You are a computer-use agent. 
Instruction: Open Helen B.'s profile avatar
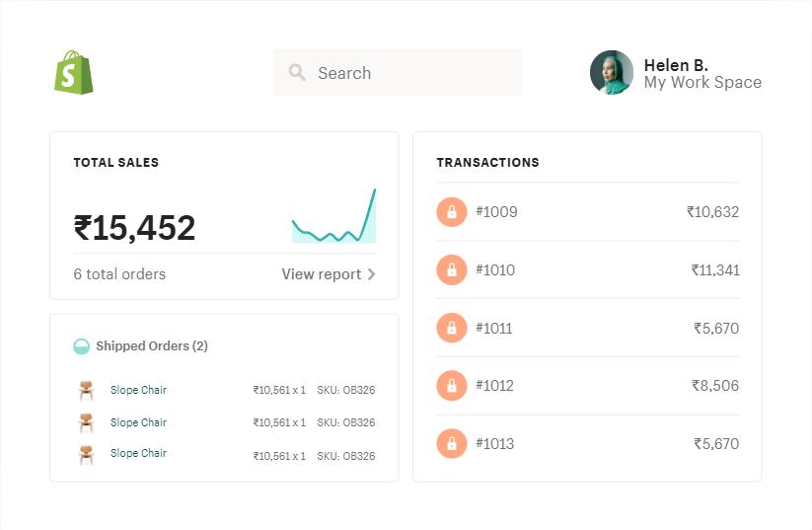click(x=612, y=73)
